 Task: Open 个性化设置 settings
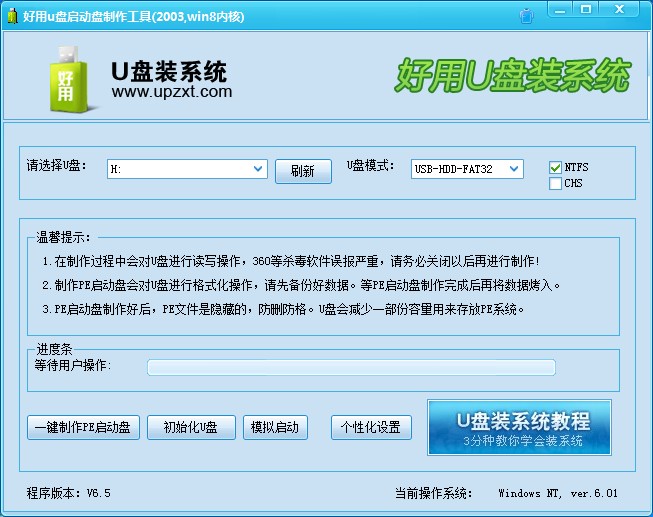[x=370, y=427]
